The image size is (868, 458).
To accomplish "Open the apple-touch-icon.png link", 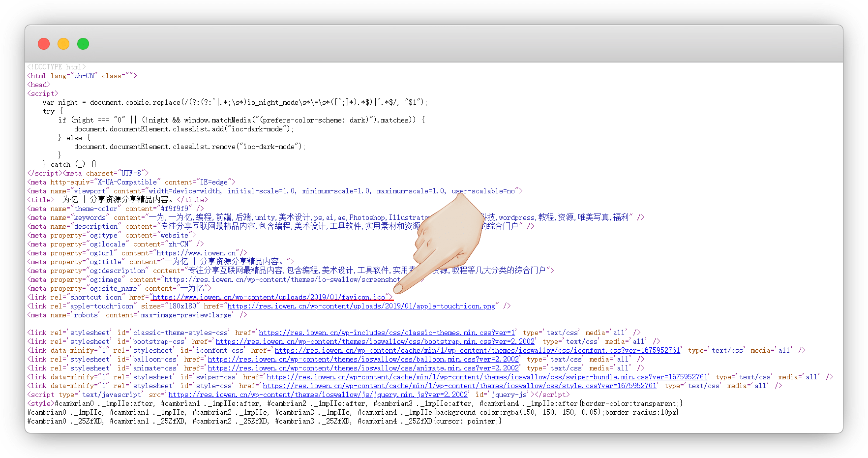I will click(x=361, y=306).
